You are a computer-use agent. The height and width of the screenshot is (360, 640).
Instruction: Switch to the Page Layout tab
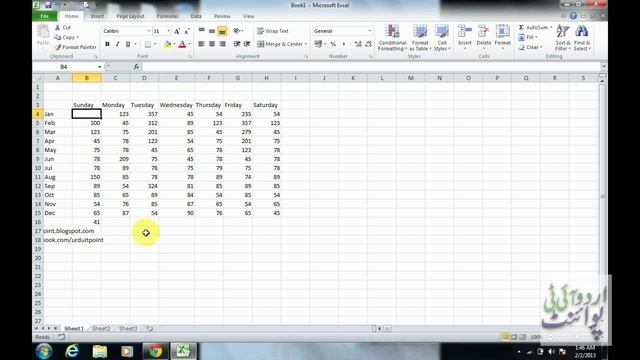130,16
